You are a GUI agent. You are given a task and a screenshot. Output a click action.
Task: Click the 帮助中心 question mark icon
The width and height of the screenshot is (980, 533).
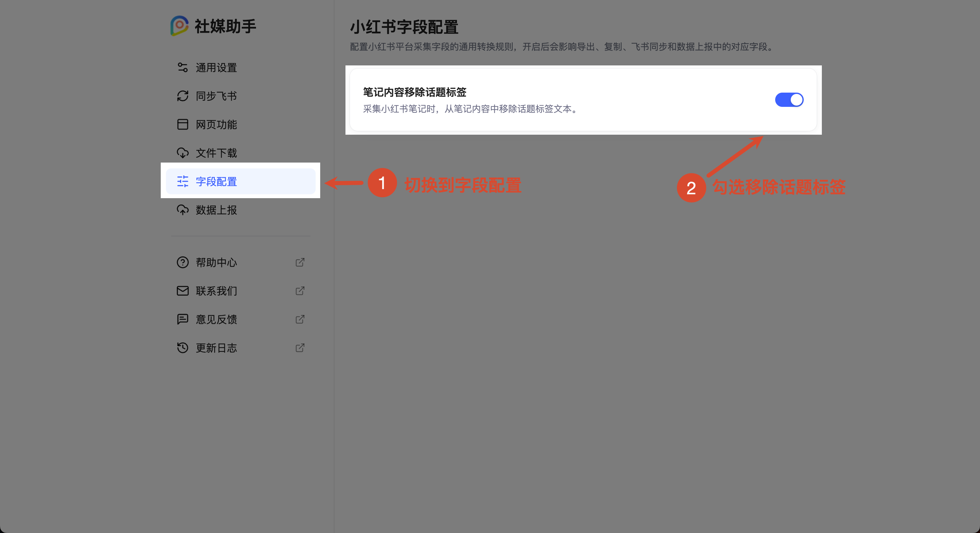tap(182, 262)
